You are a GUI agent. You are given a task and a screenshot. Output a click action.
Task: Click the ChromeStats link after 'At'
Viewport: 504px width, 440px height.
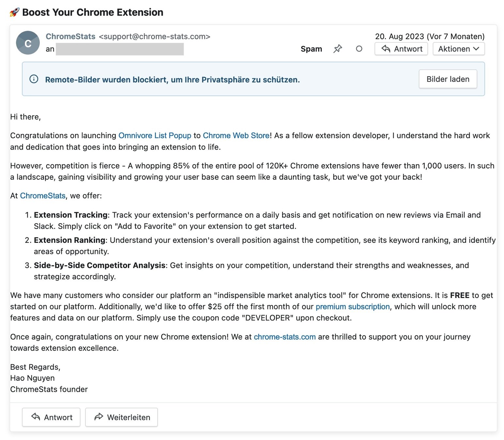pos(43,196)
